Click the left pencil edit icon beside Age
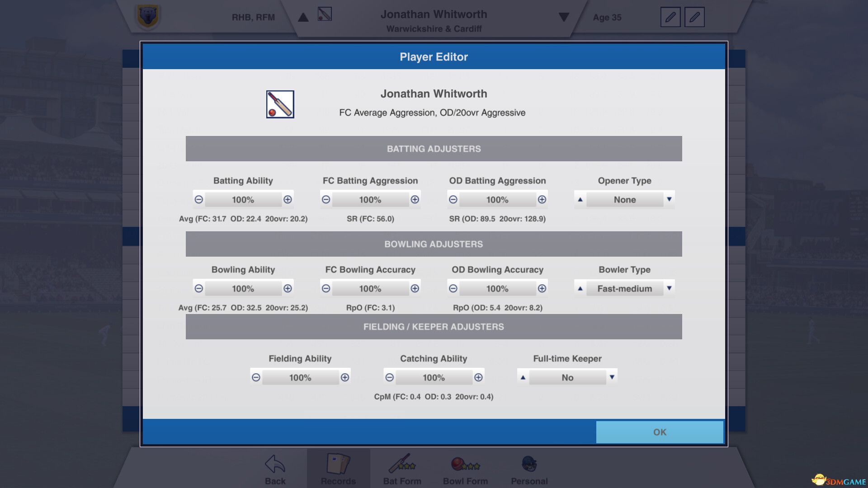Viewport: 868px width, 488px height. [670, 17]
